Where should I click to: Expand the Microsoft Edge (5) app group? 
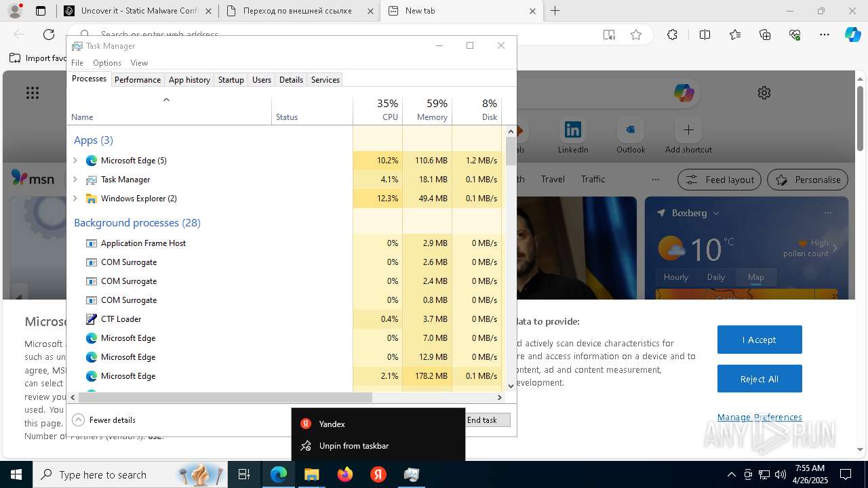75,161
